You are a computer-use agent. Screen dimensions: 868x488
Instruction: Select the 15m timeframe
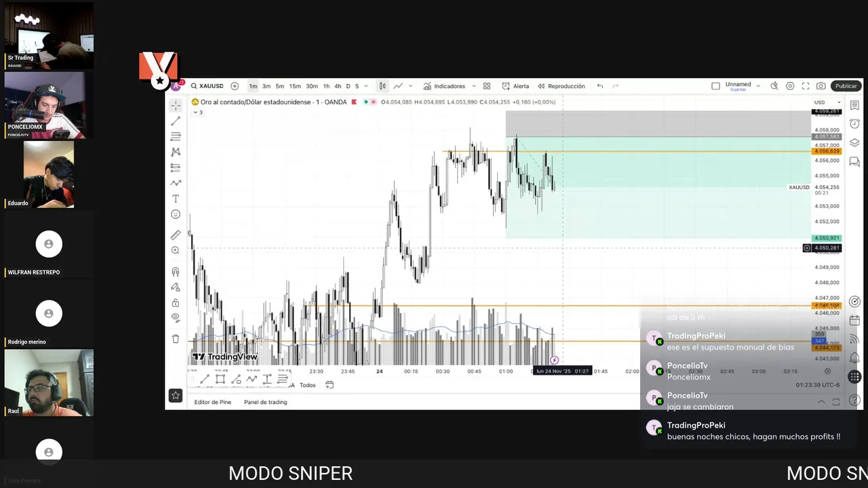(295, 86)
